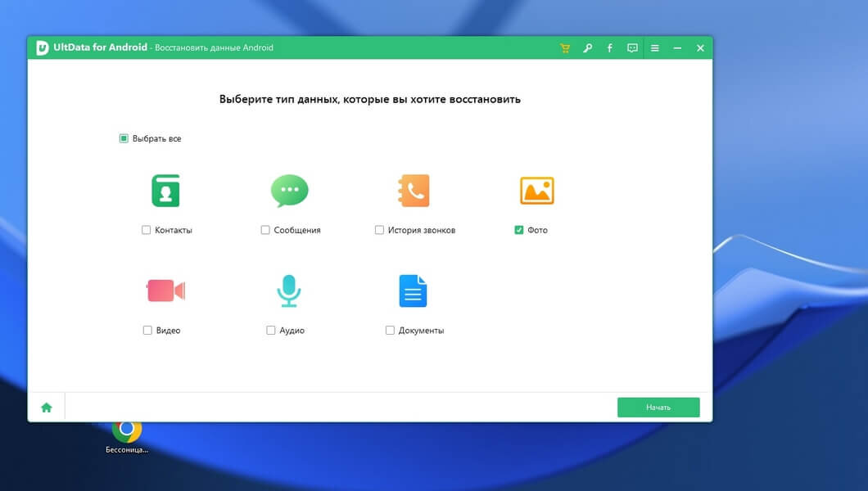Click the Видео label text

pyautogui.click(x=169, y=331)
